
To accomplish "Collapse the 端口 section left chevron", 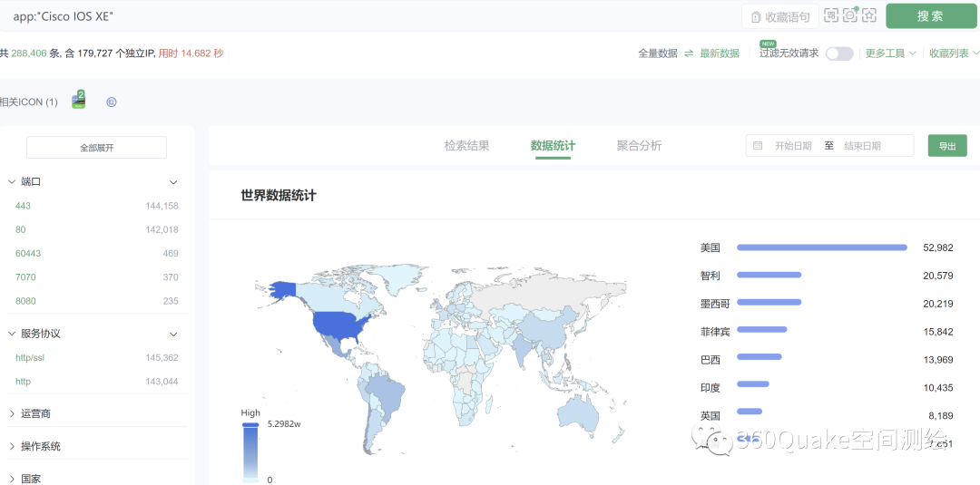I will pyautogui.click(x=11, y=181).
